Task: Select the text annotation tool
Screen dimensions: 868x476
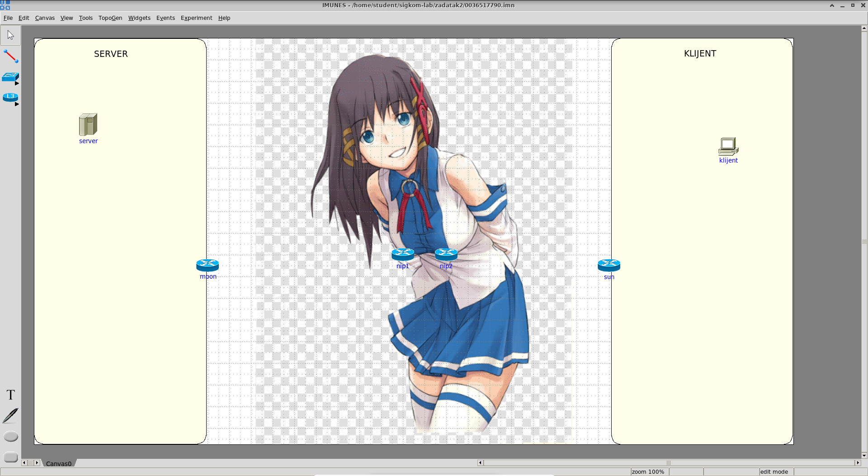Action: point(11,395)
